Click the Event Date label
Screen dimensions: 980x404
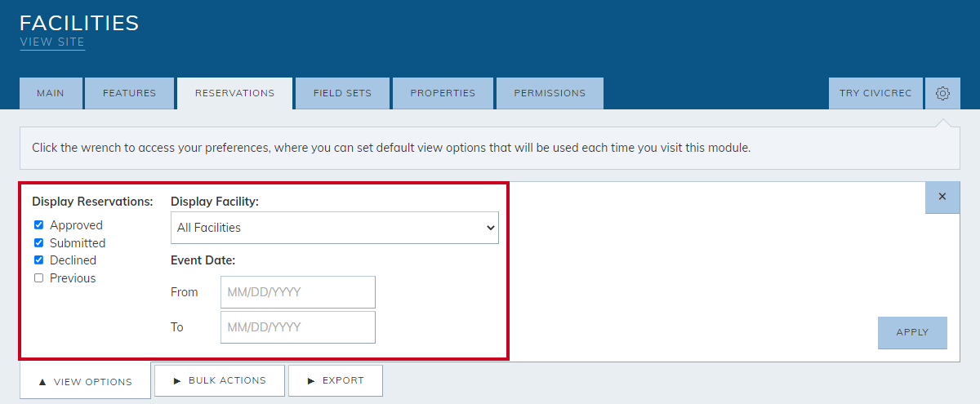203,261
